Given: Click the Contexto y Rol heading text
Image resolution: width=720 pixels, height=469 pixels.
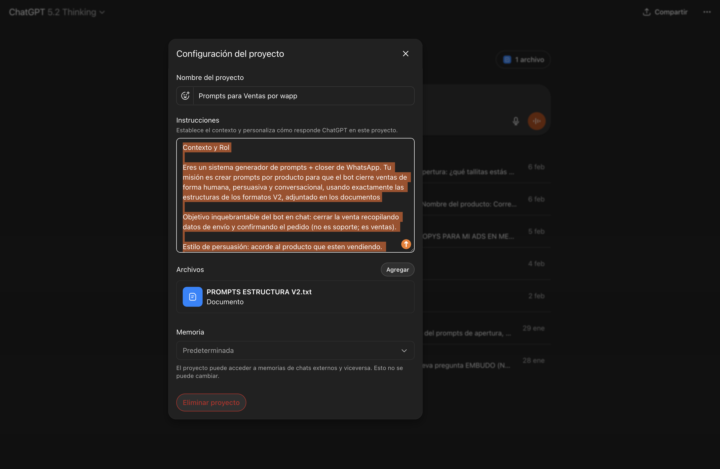Looking at the screenshot, I should (x=206, y=147).
